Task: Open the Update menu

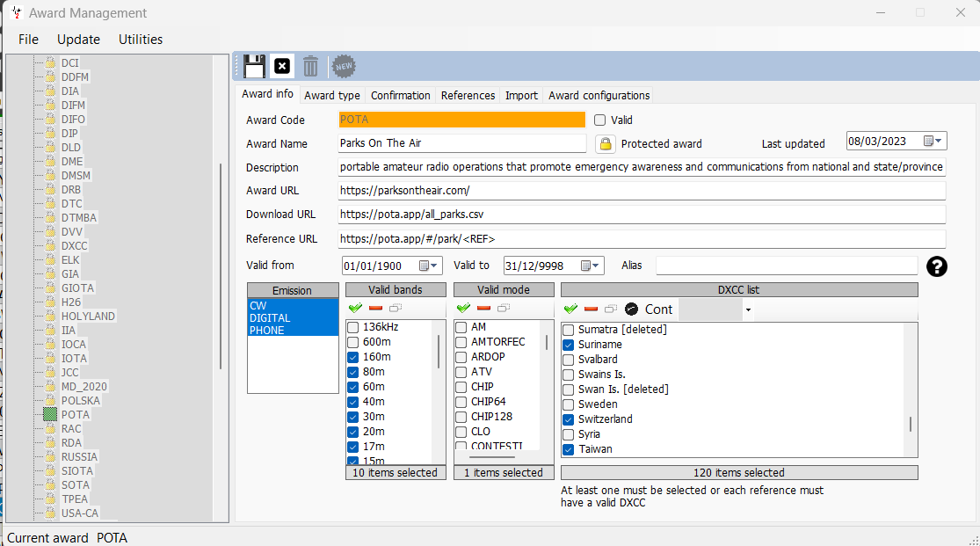Action: coord(78,40)
